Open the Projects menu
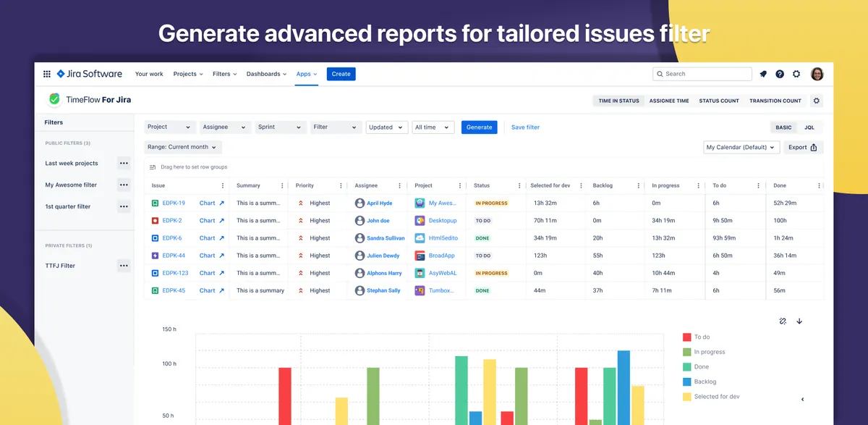Screen dimensions: 868x425 point(188,74)
